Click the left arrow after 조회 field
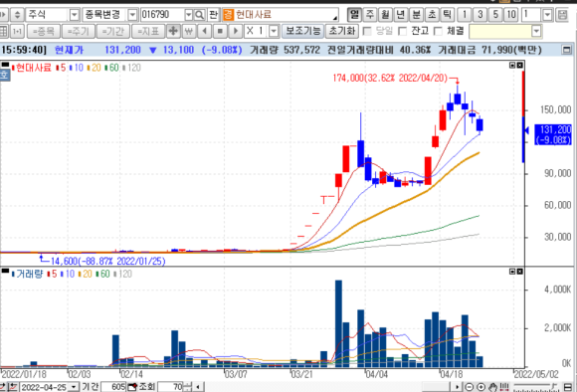 [198, 387]
